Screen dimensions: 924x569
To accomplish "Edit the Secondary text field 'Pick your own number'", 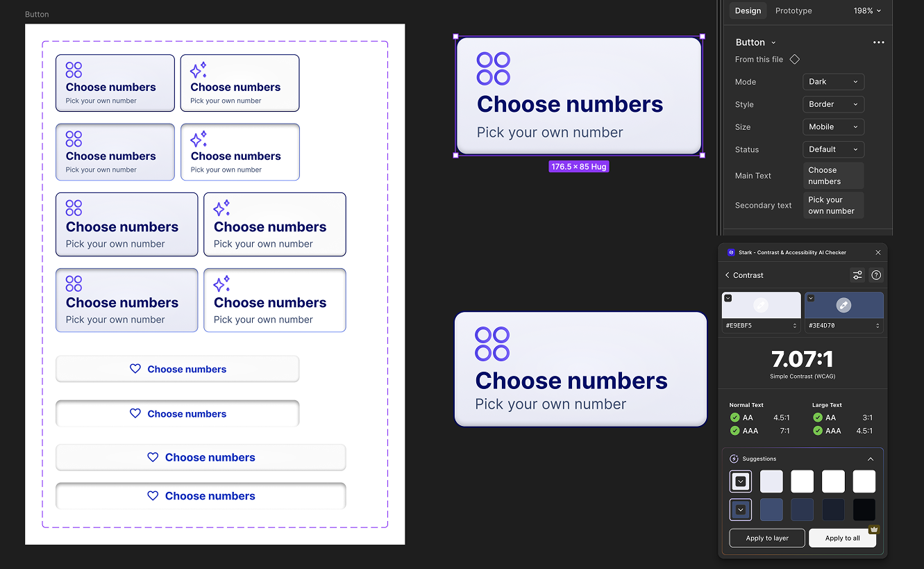I will pos(834,205).
